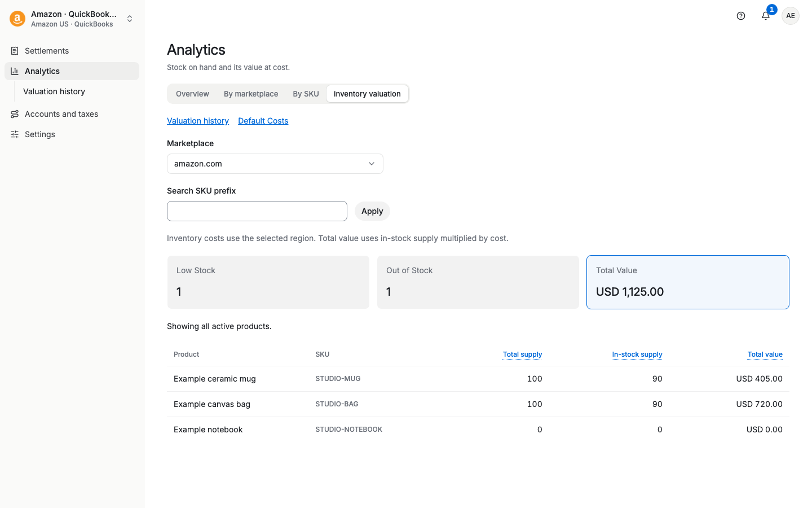Click the Settings sliders icon

click(x=15, y=134)
